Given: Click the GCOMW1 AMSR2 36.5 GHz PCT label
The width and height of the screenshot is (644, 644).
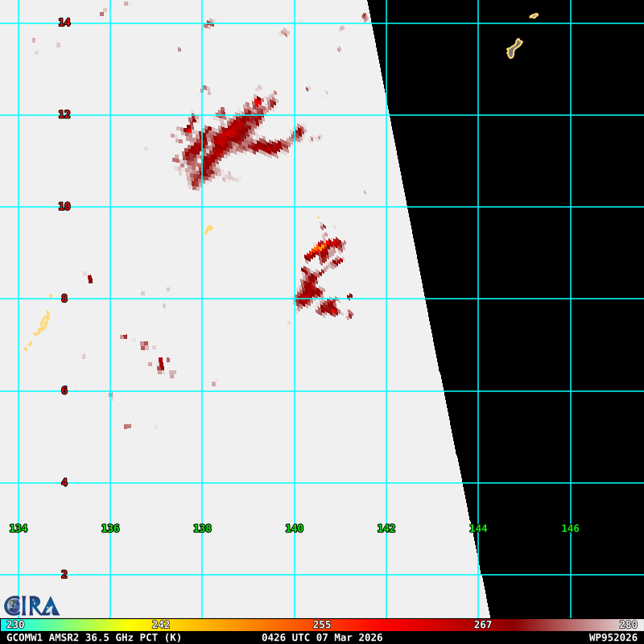Looking at the screenshot, I should [x=94, y=638].
